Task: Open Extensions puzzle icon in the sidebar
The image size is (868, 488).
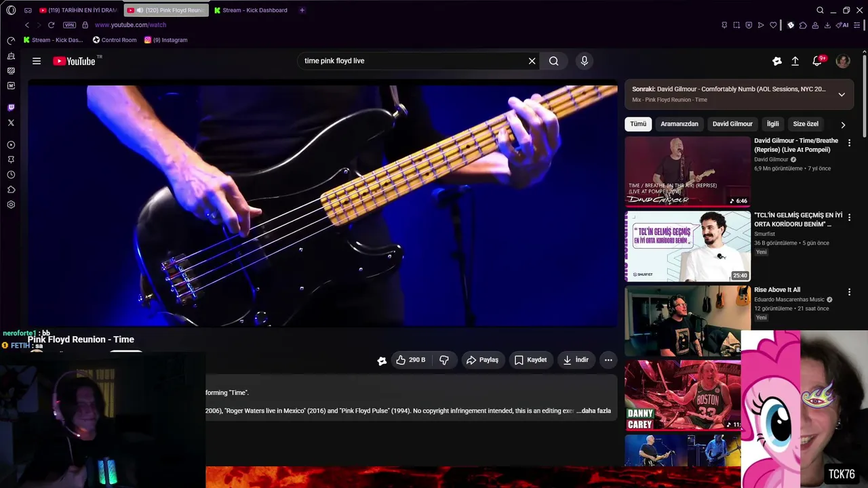Action: click(x=11, y=189)
